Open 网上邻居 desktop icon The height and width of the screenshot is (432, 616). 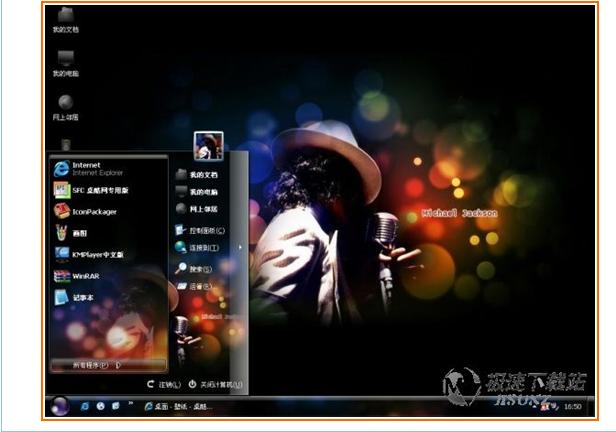click(x=66, y=107)
